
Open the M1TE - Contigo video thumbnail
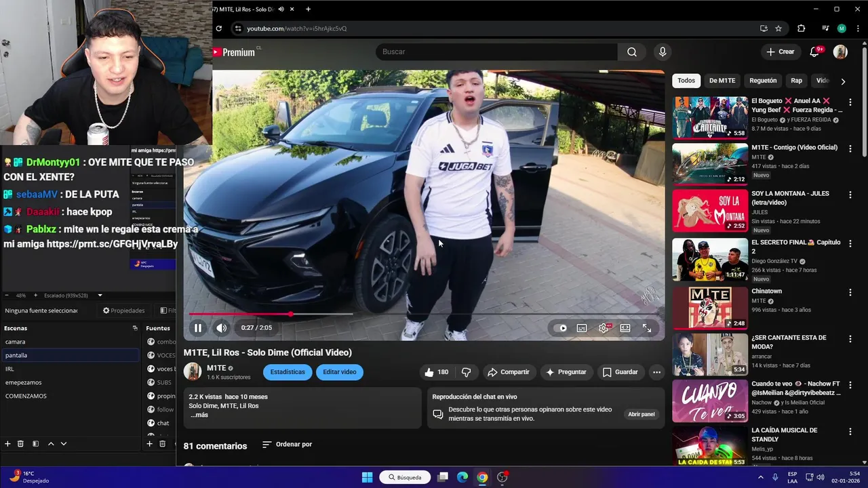[x=710, y=163]
